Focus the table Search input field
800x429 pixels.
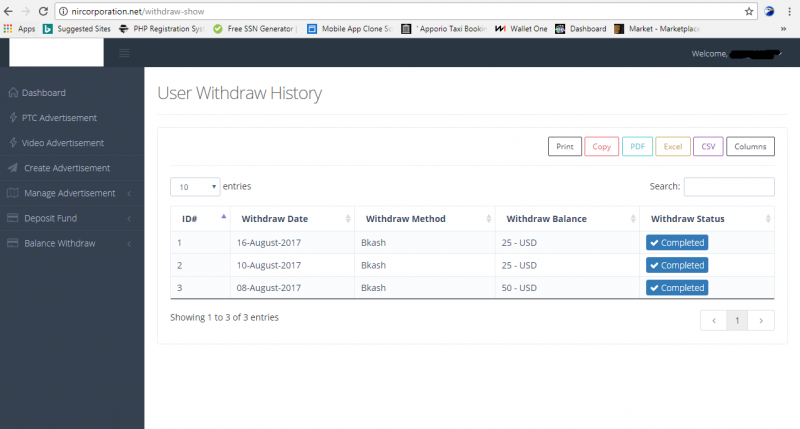(x=729, y=187)
